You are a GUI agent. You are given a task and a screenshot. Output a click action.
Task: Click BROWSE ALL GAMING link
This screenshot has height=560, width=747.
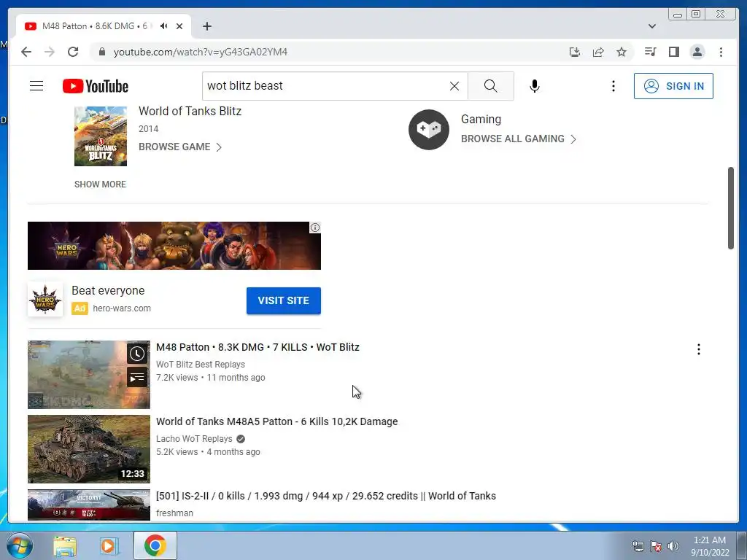(519, 139)
